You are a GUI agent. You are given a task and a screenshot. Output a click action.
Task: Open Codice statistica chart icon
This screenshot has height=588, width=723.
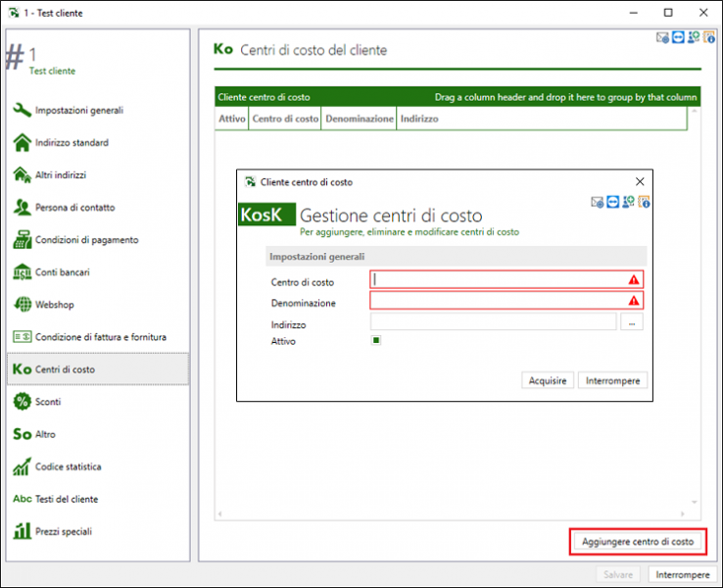pyautogui.click(x=23, y=466)
